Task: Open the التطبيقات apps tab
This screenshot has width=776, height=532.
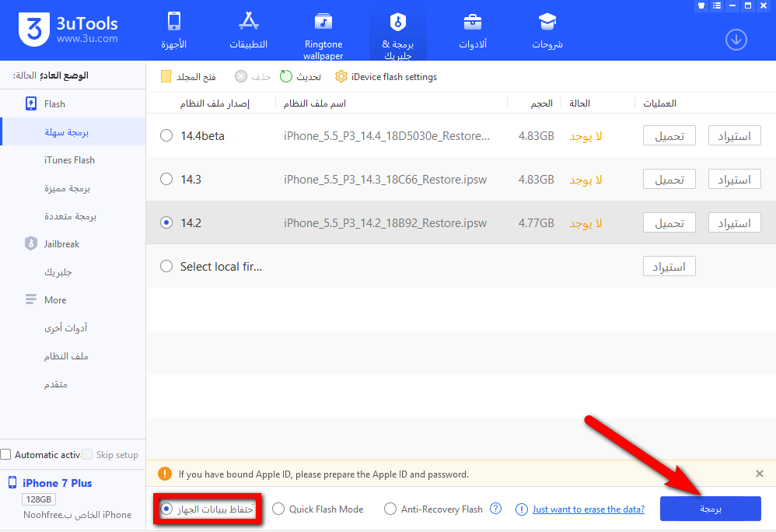Action: tap(249, 30)
